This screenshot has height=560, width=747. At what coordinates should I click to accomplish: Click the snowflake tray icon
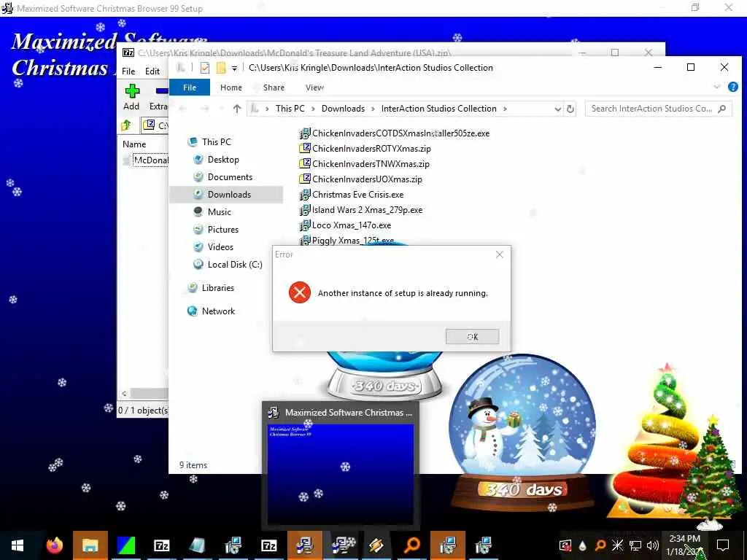(x=617, y=545)
